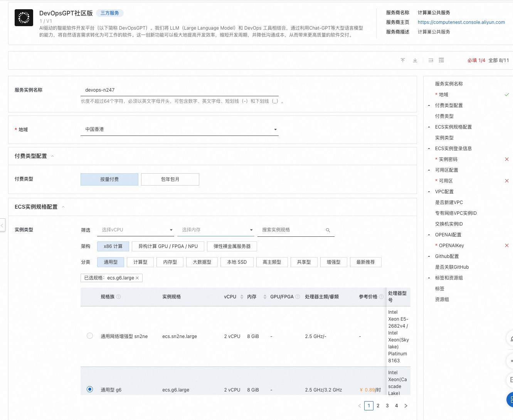The width and height of the screenshot is (513, 420).
Task: Jump to 实例密码 in the right outline
Action: coord(448,159)
